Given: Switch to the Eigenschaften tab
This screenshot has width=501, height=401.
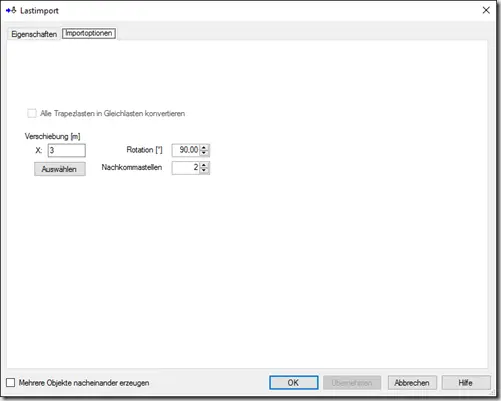Looking at the screenshot, I should click(34, 34).
